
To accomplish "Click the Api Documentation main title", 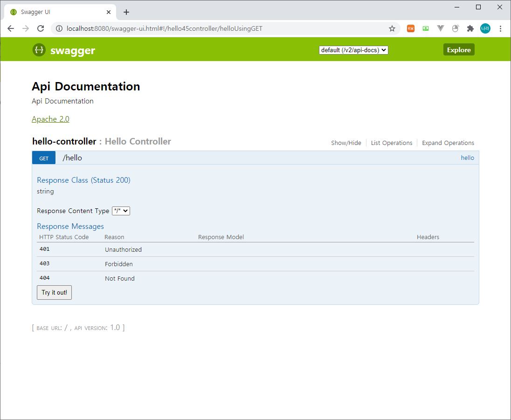I will coord(86,86).
